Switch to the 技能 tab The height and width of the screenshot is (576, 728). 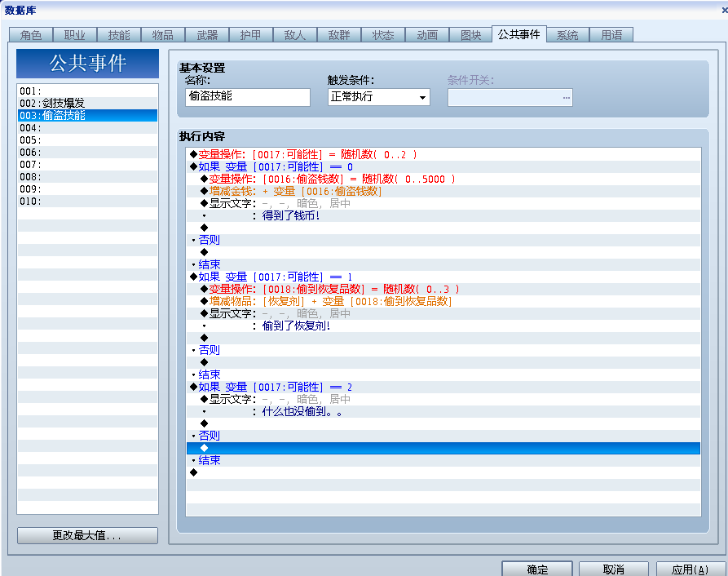[x=119, y=35]
